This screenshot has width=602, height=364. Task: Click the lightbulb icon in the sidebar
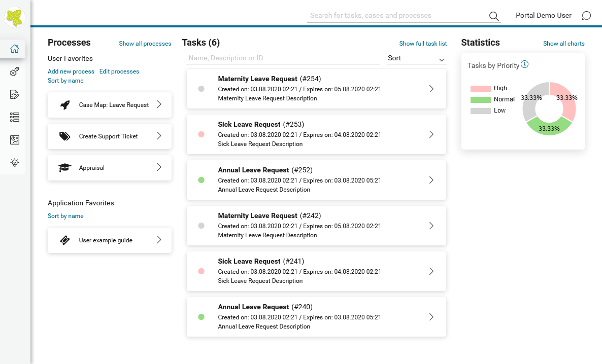coord(15,163)
